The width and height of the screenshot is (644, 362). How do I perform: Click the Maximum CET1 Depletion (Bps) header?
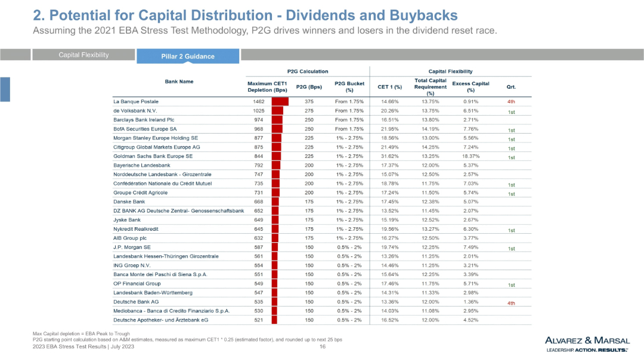coord(267,86)
